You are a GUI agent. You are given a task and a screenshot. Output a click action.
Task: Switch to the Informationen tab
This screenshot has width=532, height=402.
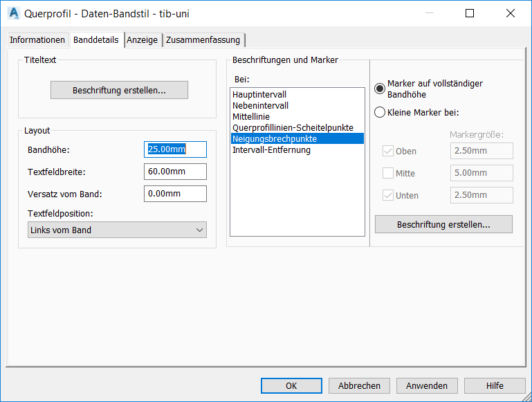[37, 40]
